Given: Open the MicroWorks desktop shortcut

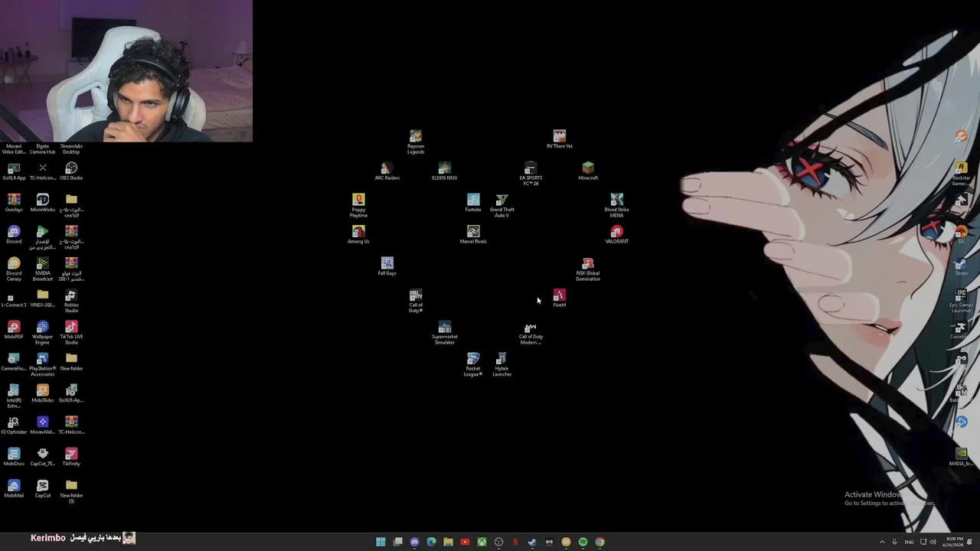Looking at the screenshot, I should pyautogui.click(x=43, y=203).
